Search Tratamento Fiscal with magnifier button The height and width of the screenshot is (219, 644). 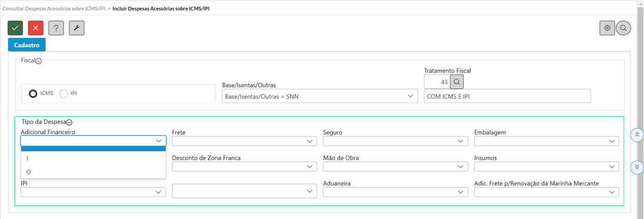pyautogui.click(x=457, y=82)
